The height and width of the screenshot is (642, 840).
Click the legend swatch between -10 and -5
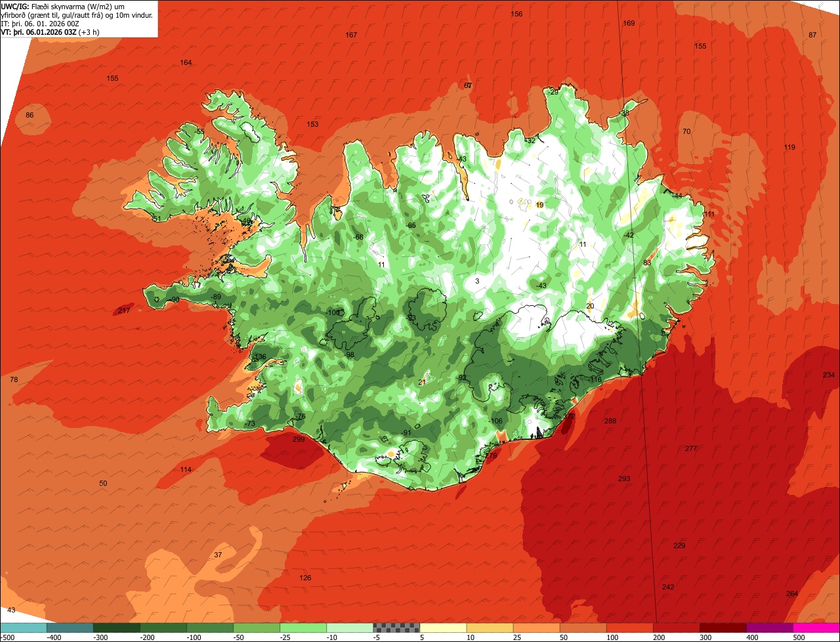click(350, 628)
